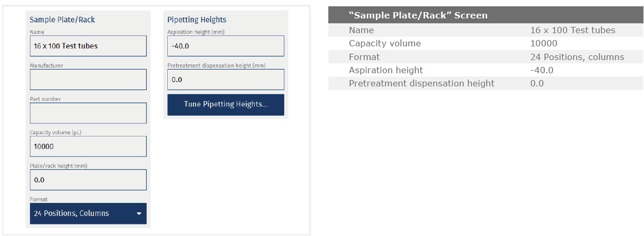Focus the Plate/rack height input

point(88,180)
